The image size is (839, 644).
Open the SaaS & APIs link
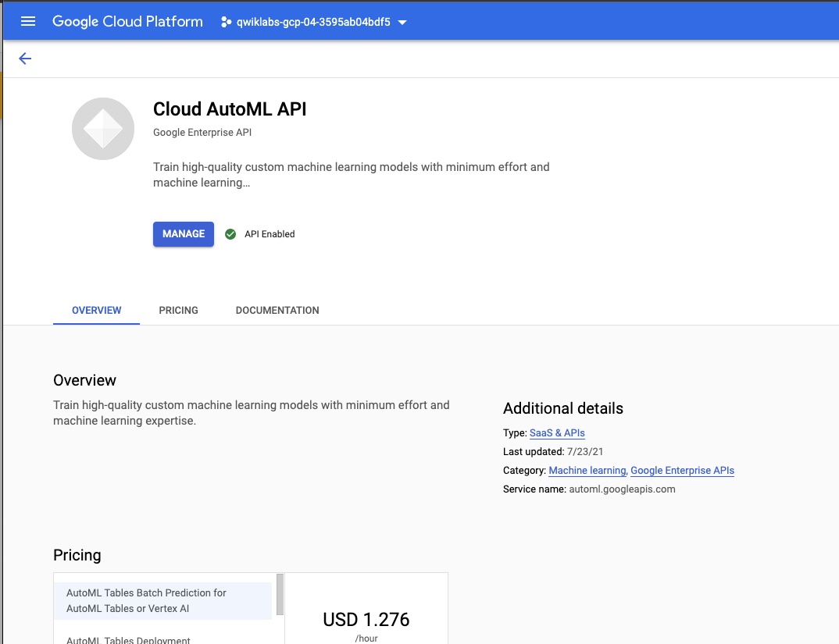pyautogui.click(x=557, y=432)
